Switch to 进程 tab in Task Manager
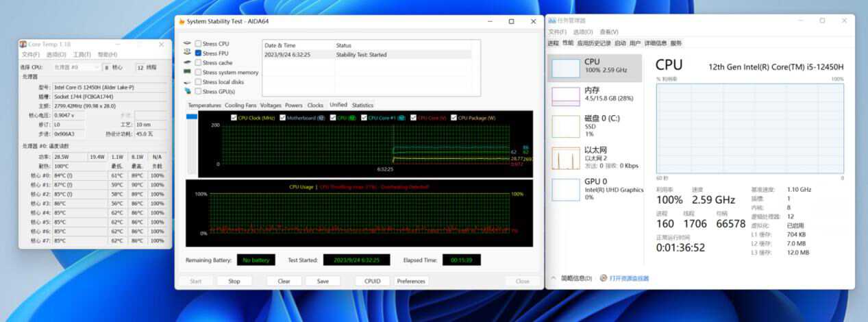This screenshot has width=868, height=322. (553, 42)
